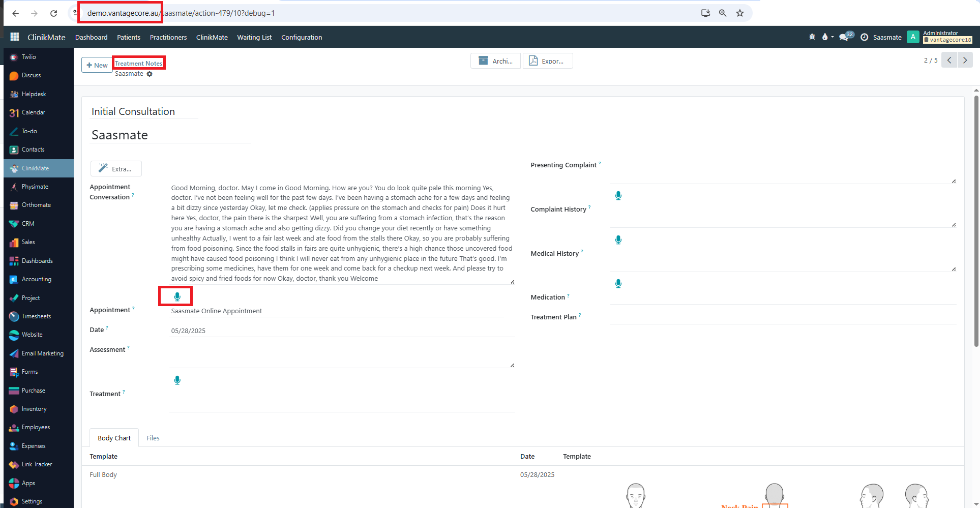Click inside the Assessment text field
This screenshot has width=980, height=508.
point(341,353)
